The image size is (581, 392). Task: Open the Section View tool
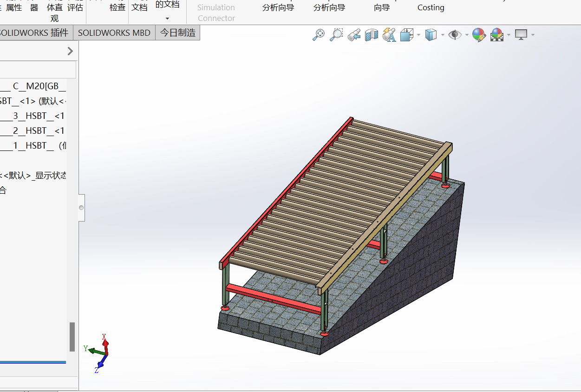tap(372, 35)
